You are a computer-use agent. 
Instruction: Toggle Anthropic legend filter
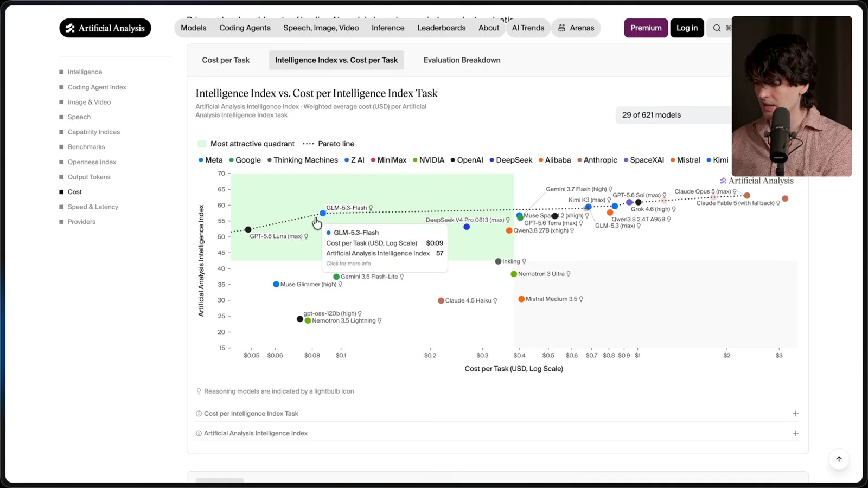click(597, 160)
